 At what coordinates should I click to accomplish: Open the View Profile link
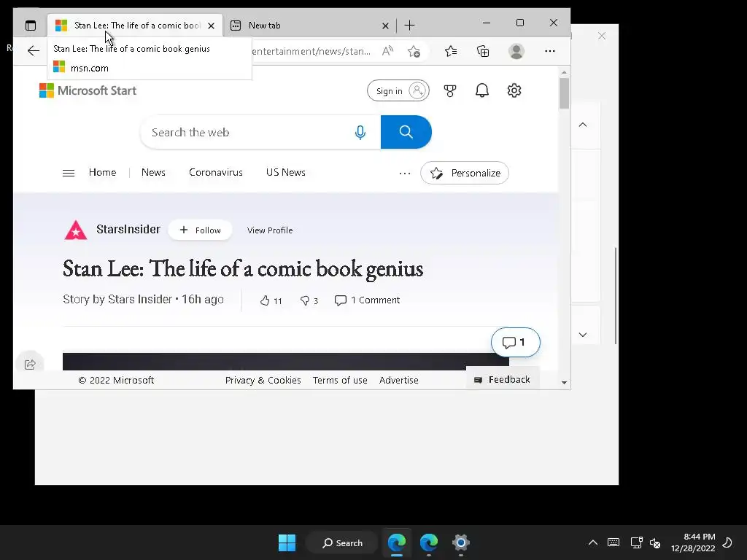(x=270, y=230)
